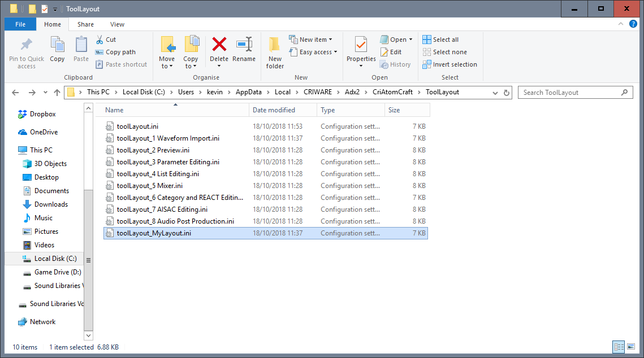Refresh the ToolLayout folder view
The width and height of the screenshot is (644, 358).
(x=507, y=93)
